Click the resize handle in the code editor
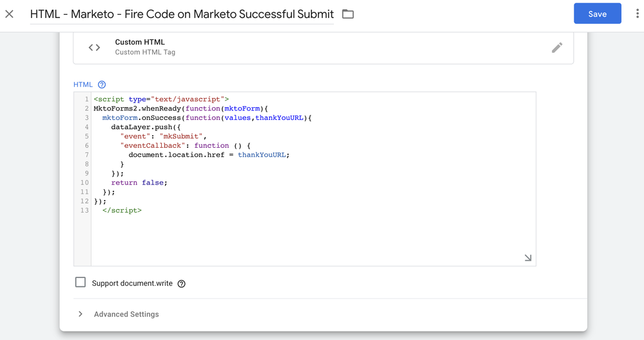The height and width of the screenshot is (340, 644). click(x=528, y=258)
